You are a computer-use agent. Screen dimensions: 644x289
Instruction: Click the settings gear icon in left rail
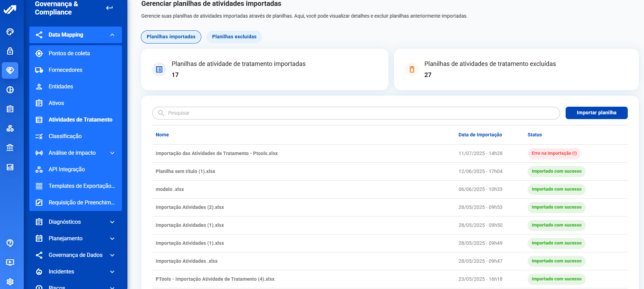click(x=10, y=282)
